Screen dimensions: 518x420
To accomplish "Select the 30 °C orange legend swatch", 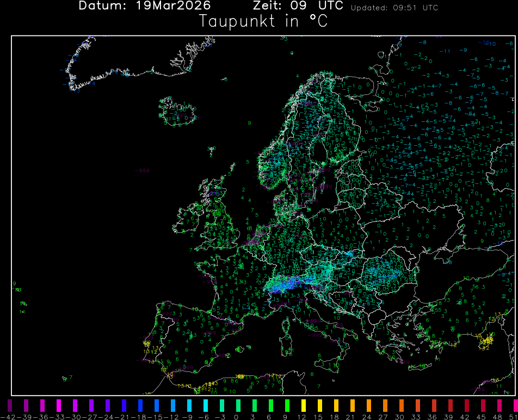I will coord(401,406).
